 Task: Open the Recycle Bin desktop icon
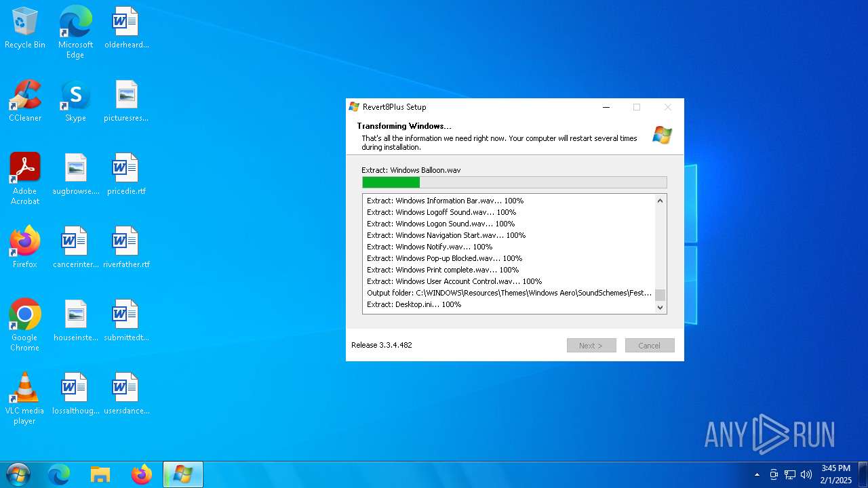(25, 28)
